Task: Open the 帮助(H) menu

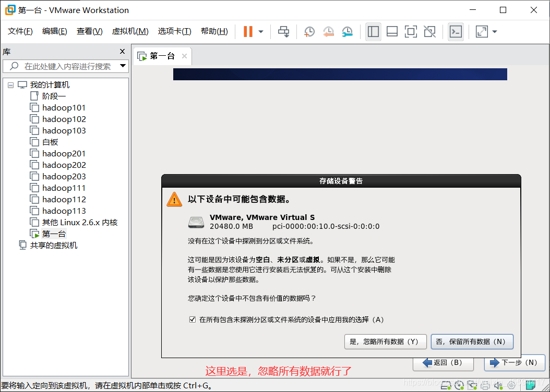Action: [214, 31]
